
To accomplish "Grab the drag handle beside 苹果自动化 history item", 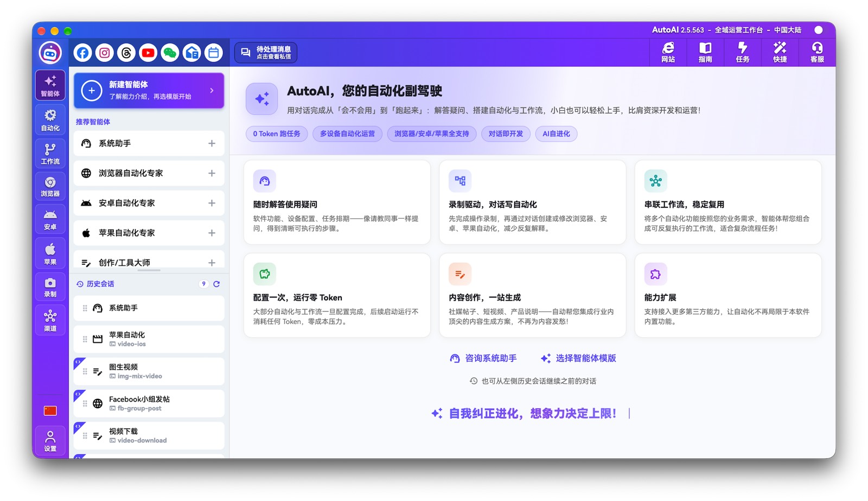I will click(x=85, y=339).
